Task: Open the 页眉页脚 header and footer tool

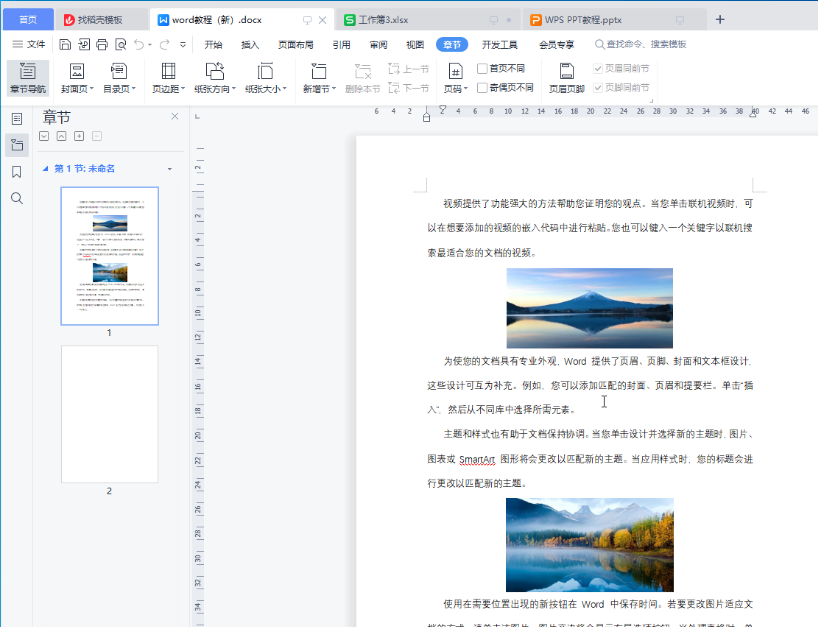Action: click(x=567, y=77)
